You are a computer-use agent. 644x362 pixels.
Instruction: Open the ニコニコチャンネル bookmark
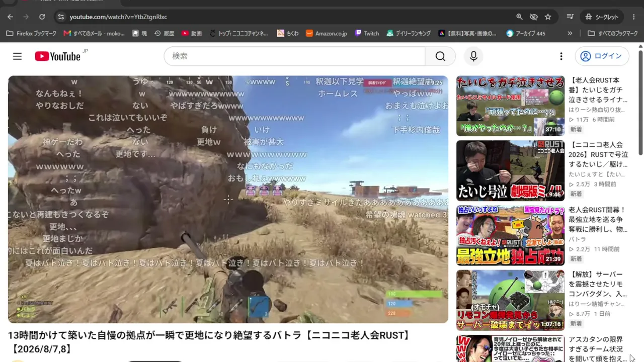pyautogui.click(x=239, y=33)
